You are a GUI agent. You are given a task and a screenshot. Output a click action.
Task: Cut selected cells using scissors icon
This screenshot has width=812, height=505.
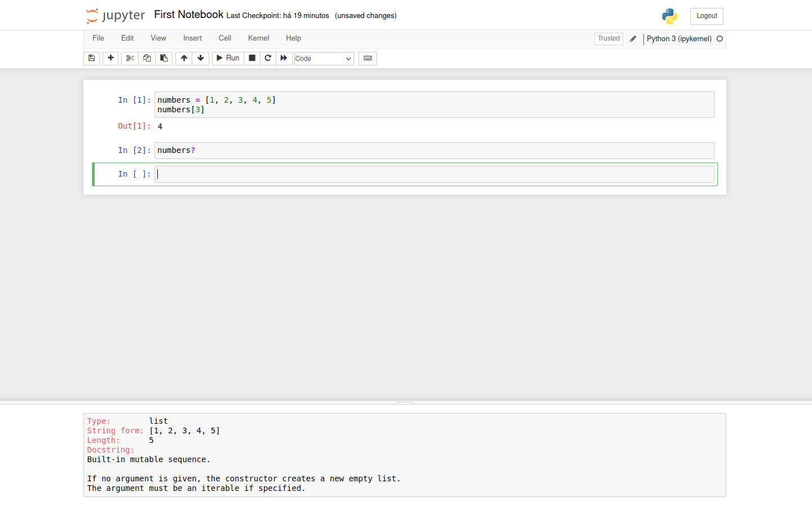(x=130, y=58)
